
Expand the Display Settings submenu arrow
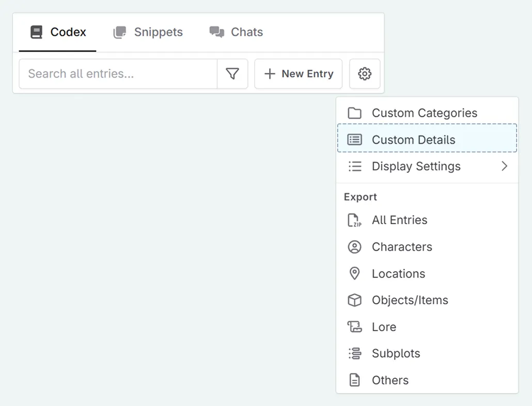[x=504, y=166]
